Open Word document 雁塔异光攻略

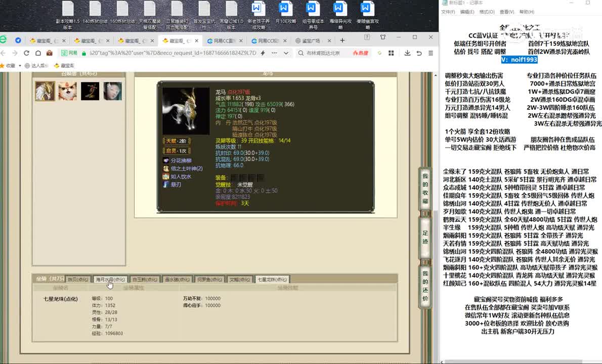point(340,15)
